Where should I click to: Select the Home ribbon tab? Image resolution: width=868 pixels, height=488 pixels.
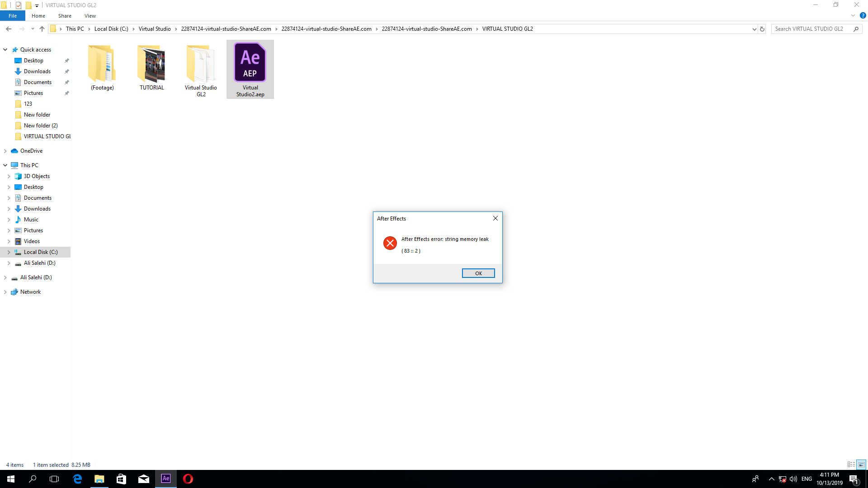pyautogui.click(x=38, y=16)
